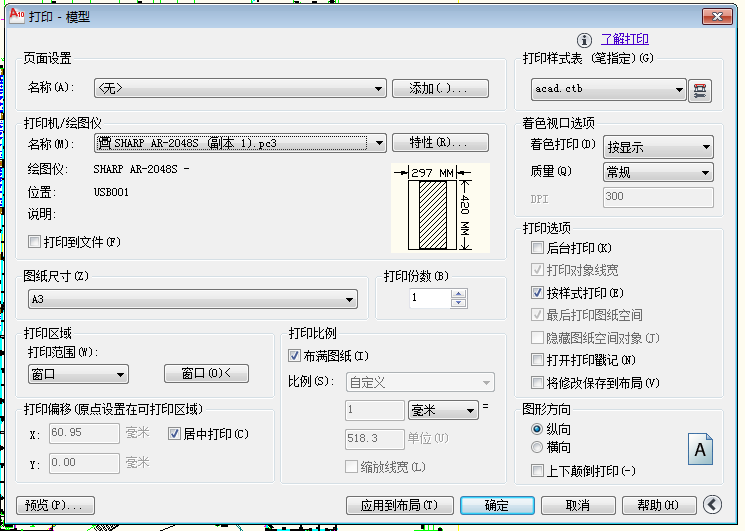Open the page setup 名称 dropdown showing <无>
Viewport: 745px width, 531px height.
coord(240,88)
